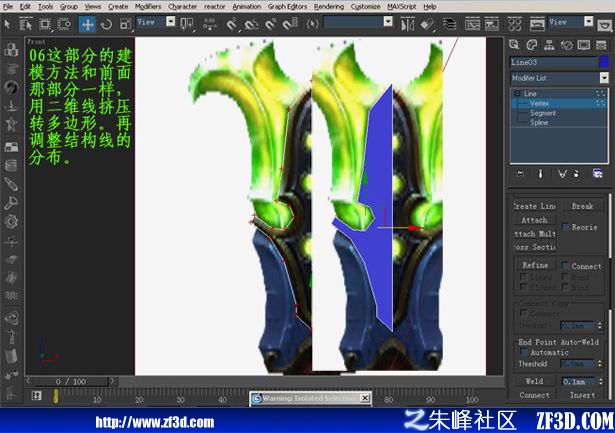
Task: Activate the Select and Rotate tool
Action: point(106,24)
